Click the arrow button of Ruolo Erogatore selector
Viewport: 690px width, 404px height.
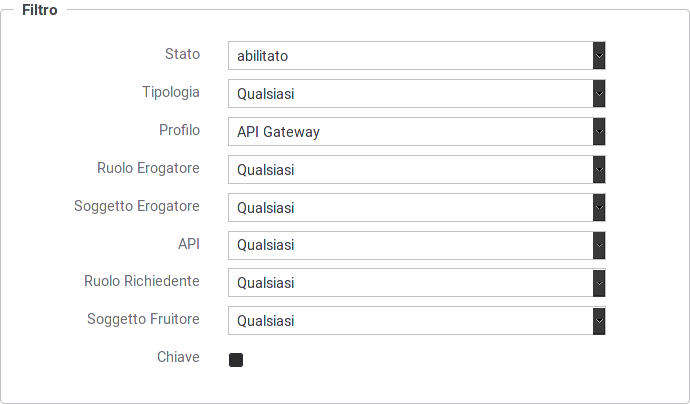coord(599,169)
